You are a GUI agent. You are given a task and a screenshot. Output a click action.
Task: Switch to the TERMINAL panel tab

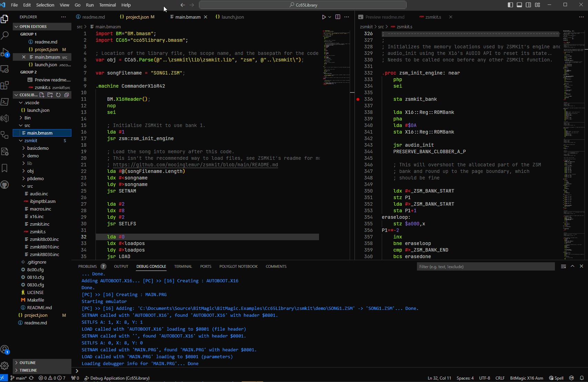click(x=183, y=266)
